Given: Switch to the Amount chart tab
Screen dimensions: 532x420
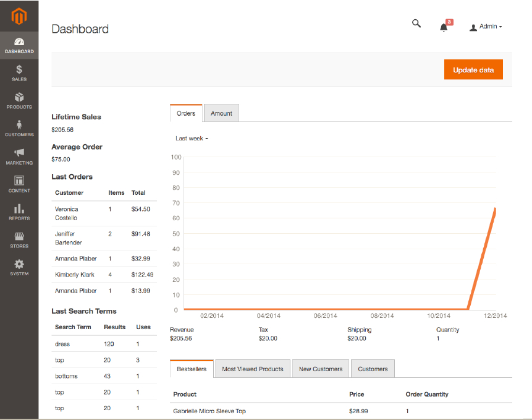Looking at the screenshot, I should 221,113.
